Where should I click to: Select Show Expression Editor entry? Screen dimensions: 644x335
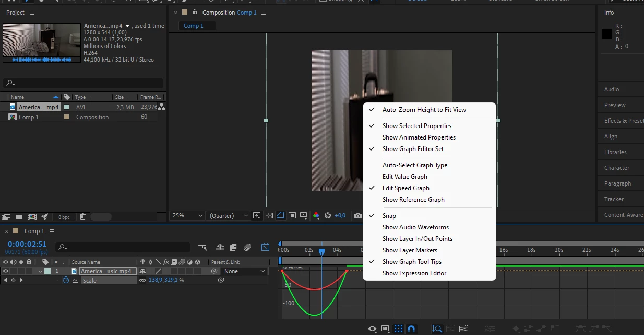pyautogui.click(x=414, y=273)
